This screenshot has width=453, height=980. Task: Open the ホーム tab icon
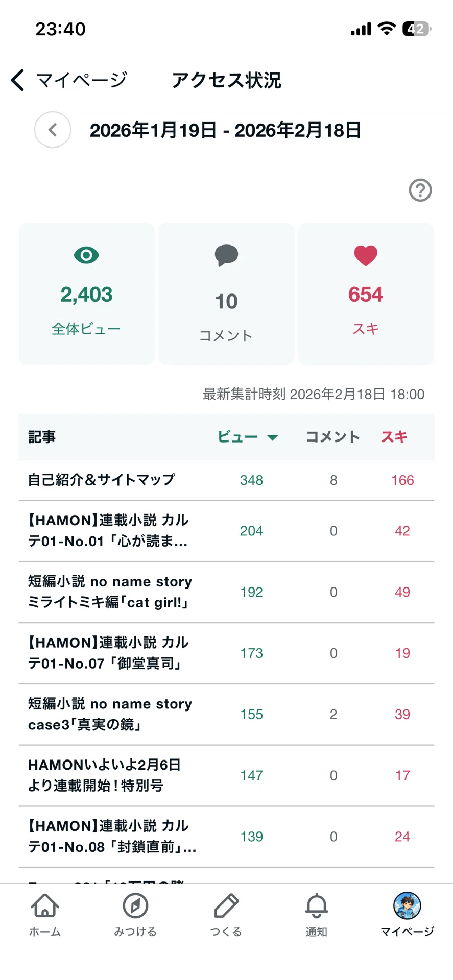pyautogui.click(x=45, y=905)
